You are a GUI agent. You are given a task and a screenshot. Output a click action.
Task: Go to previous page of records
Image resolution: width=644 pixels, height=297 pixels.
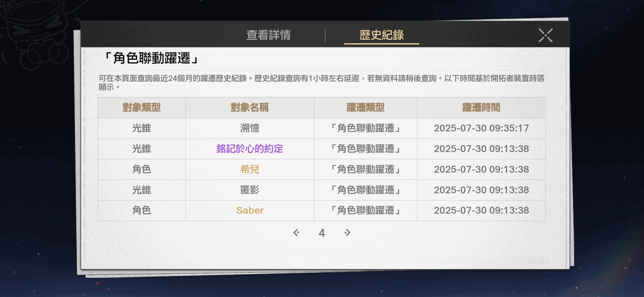tap(296, 233)
